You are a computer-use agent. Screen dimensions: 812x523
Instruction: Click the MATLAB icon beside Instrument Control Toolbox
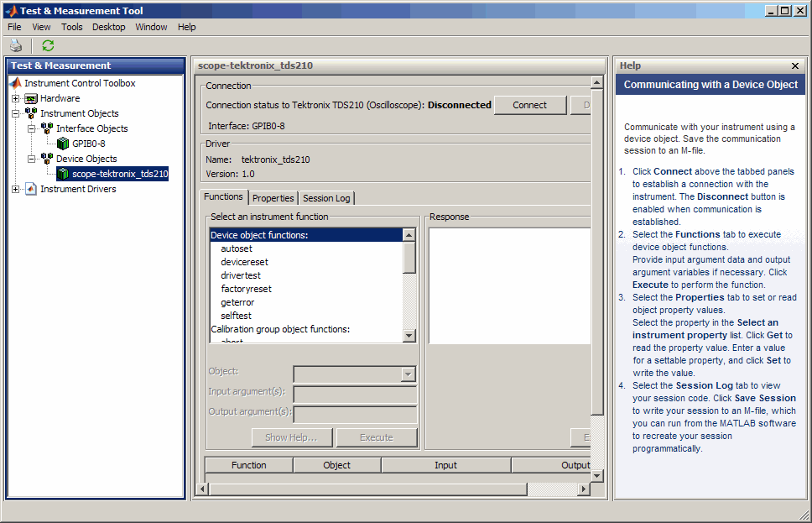point(15,83)
